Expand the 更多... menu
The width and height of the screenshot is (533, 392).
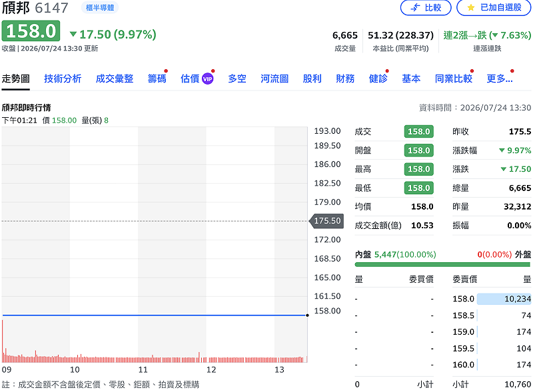pyautogui.click(x=499, y=79)
